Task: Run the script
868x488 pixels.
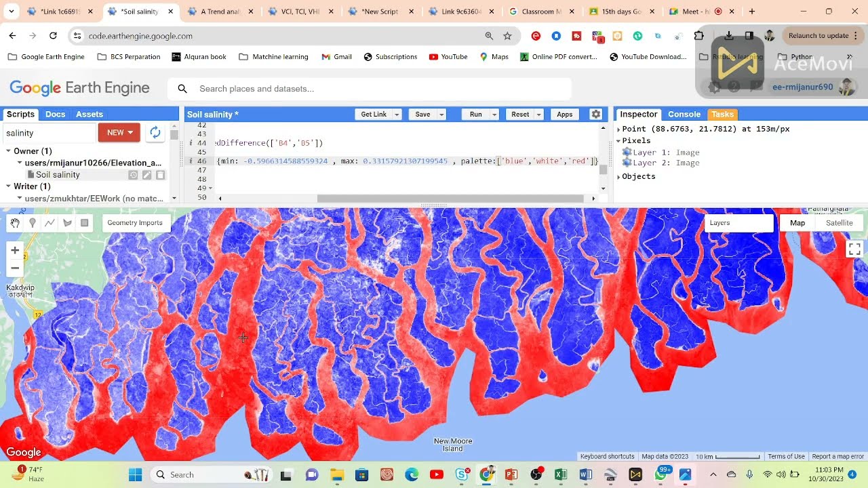Action: click(476, 115)
